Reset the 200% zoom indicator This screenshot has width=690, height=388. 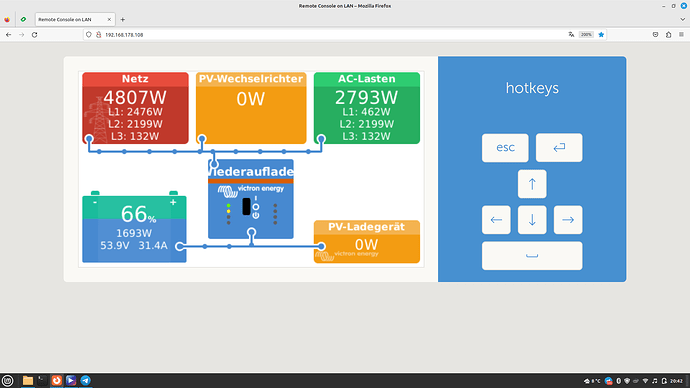[x=586, y=34]
